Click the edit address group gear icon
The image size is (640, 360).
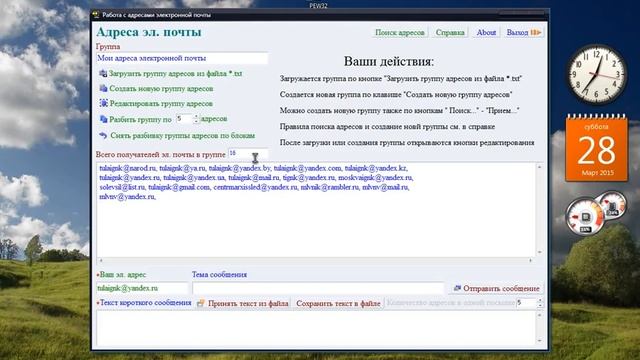click(x=104, y=103)
